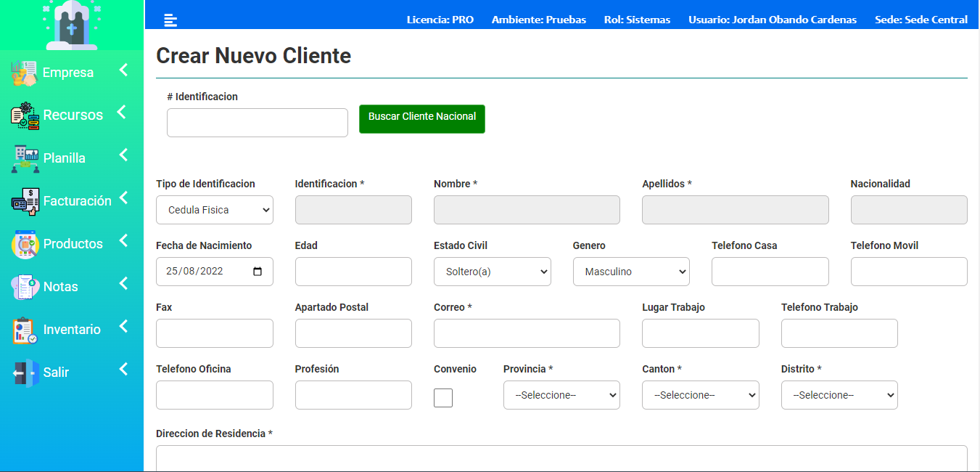The image size is (980, 472).
Task: Click the Recursos gear icon
Action: [25, 116]
